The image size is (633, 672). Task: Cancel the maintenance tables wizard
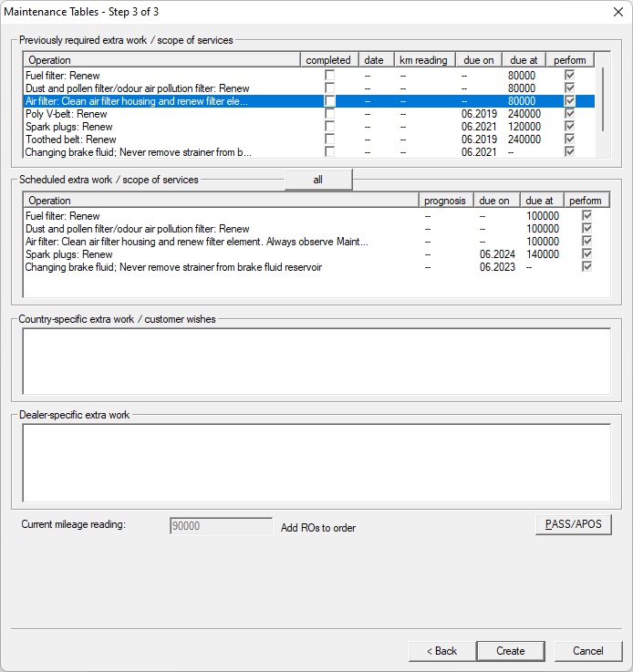(588, 651)
